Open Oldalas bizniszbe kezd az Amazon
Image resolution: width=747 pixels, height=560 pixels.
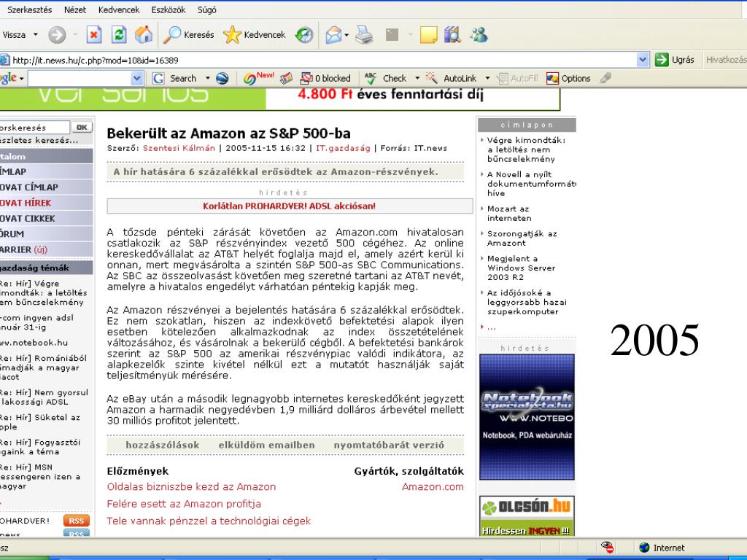191,486
